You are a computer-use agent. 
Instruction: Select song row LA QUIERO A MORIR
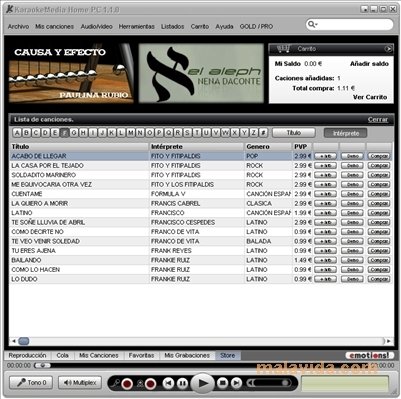pyautogui.click(x=201, y=203)
